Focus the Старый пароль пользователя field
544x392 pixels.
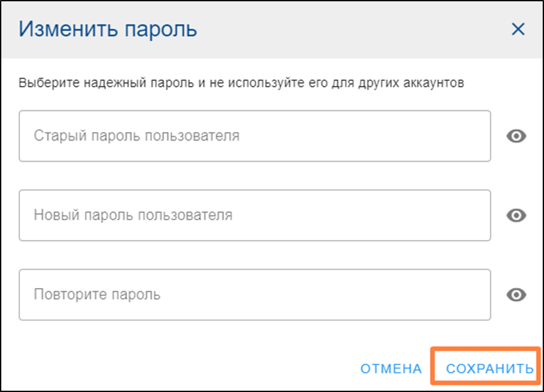click(255, 136)
